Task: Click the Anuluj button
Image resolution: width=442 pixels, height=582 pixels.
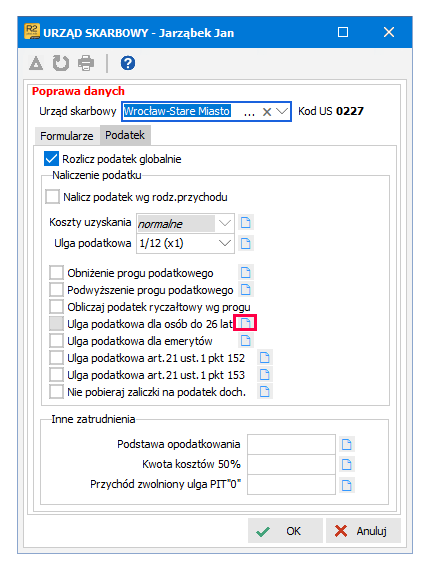Action: pyautogui.click(x=363, y=531)
